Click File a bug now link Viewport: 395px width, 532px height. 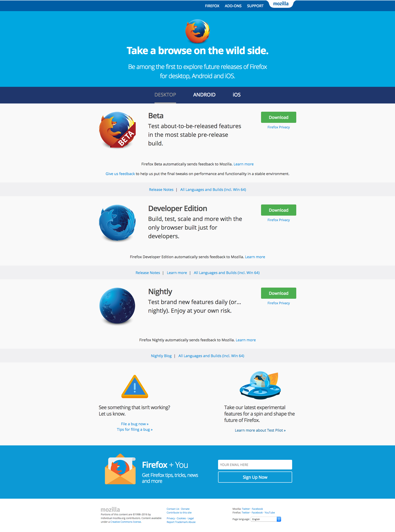pos(135,424)
